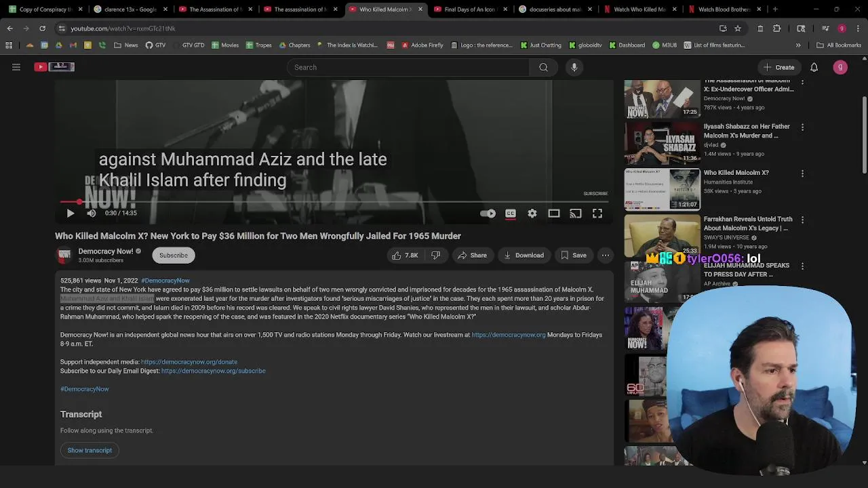This screenshot has height=488, width=868.
Task: Expand hidden bookmarks chevron
Action: (798, 45)
